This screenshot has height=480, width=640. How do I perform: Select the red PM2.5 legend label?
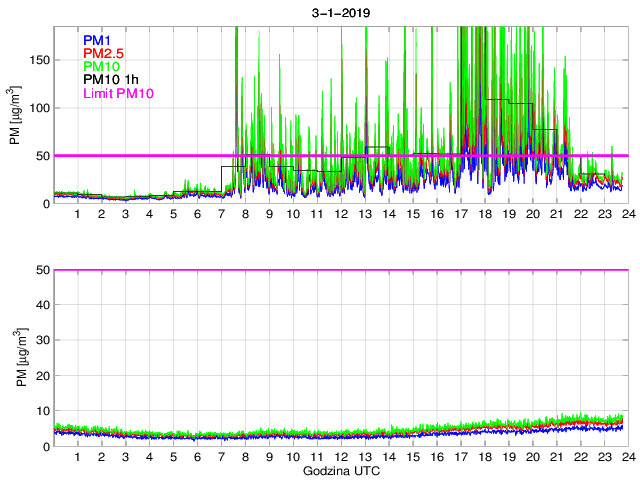(x=103, y=53)
